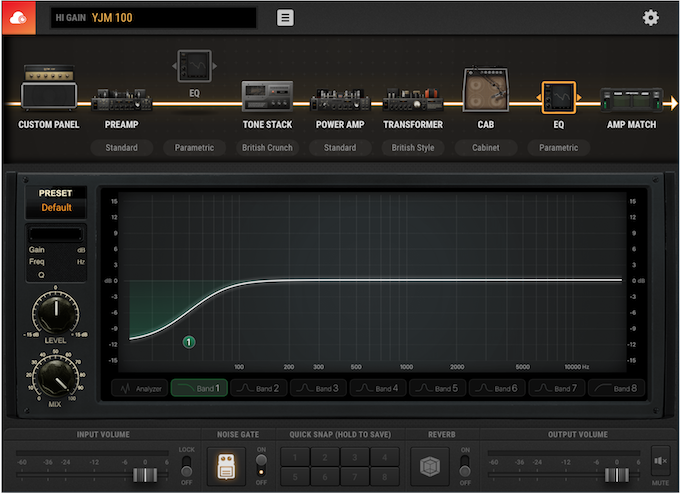Select the Band 8 tab

(617, 388)
